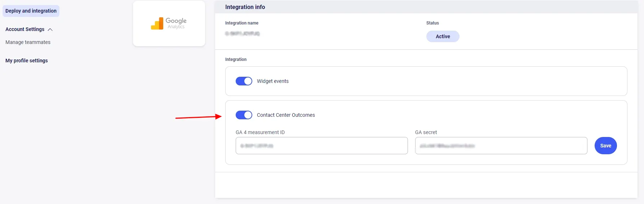Click the Contact Center Outcomes label
The image size is (644, 204).
tap(286, 115)
